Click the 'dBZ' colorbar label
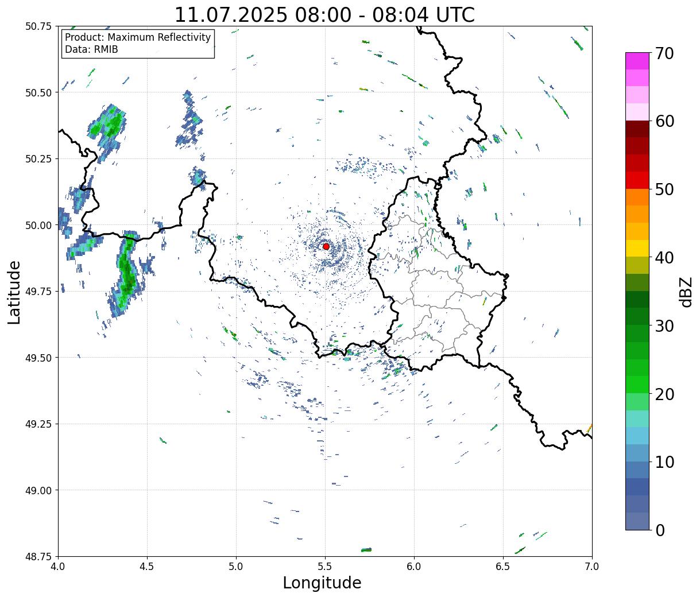 point(686,292)
